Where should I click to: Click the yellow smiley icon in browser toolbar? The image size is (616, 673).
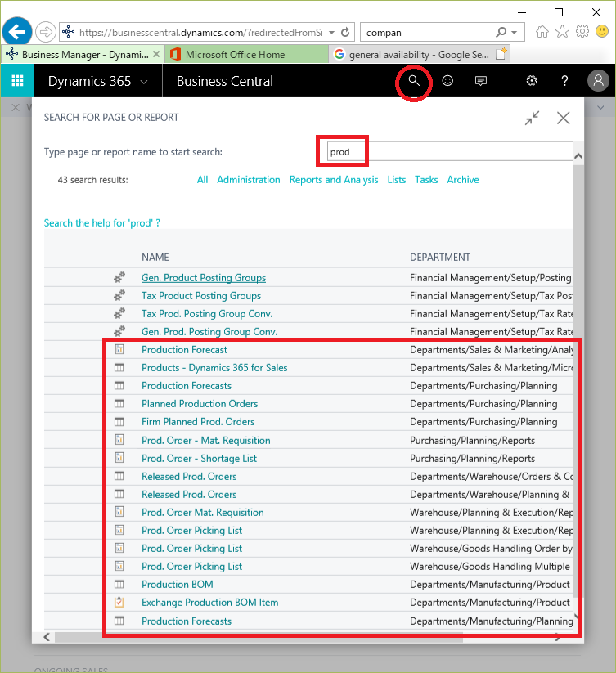pos(602,32)
